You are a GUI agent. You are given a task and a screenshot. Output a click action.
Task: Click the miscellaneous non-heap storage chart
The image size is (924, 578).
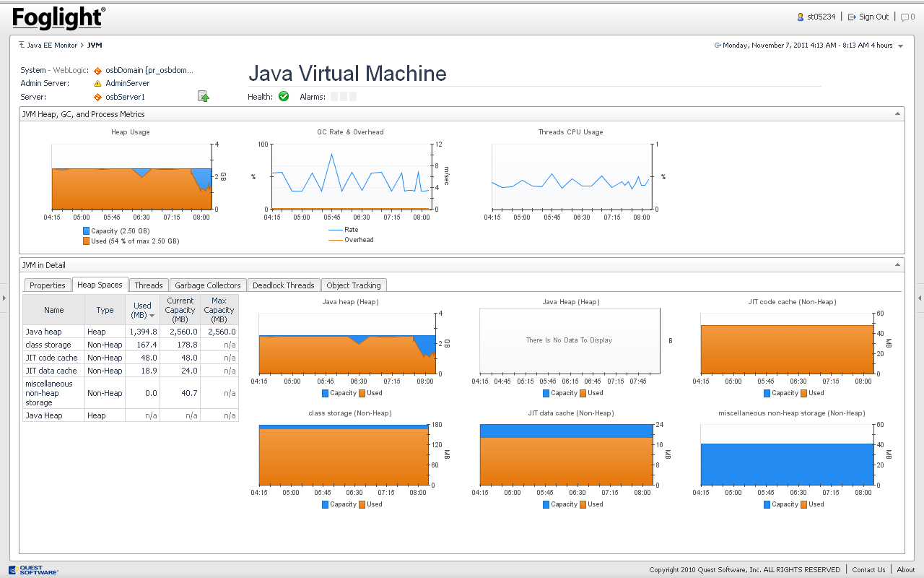pos(787,455)
